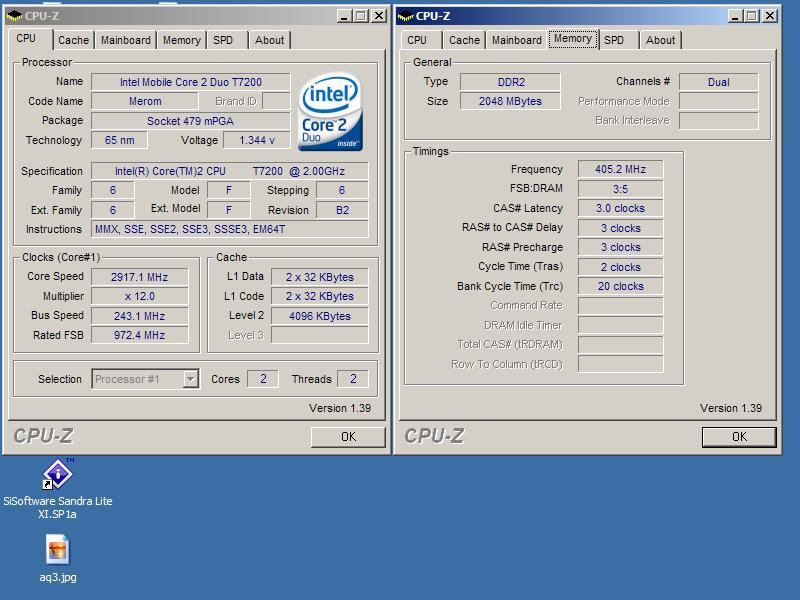Screen dimensions: 800x600
Task: Open the Memory tab in left CPU-Z window
Action: tap(182, 40)
